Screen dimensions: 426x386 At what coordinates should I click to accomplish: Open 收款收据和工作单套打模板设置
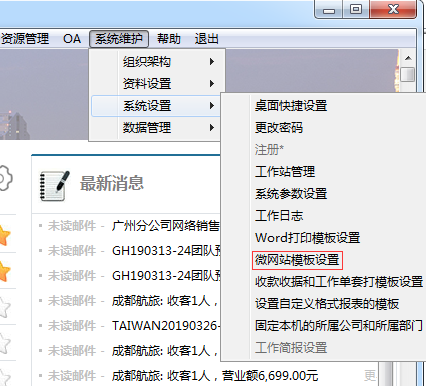pyautogui.click(x=339, y=282)
